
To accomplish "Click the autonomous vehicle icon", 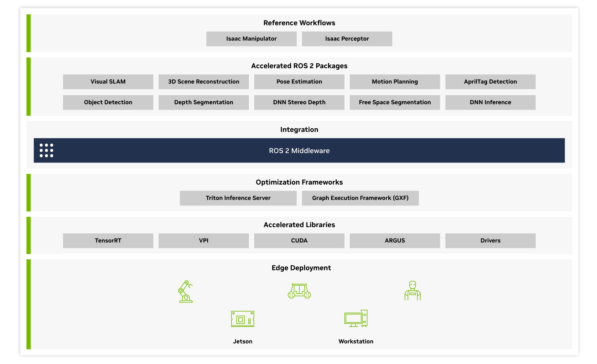I will [x=299, y=291].
